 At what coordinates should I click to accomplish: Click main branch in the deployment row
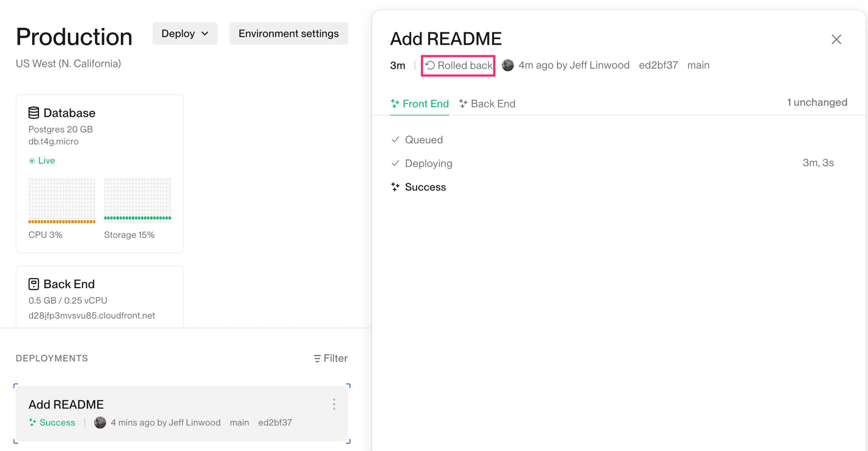coord(239,423)
